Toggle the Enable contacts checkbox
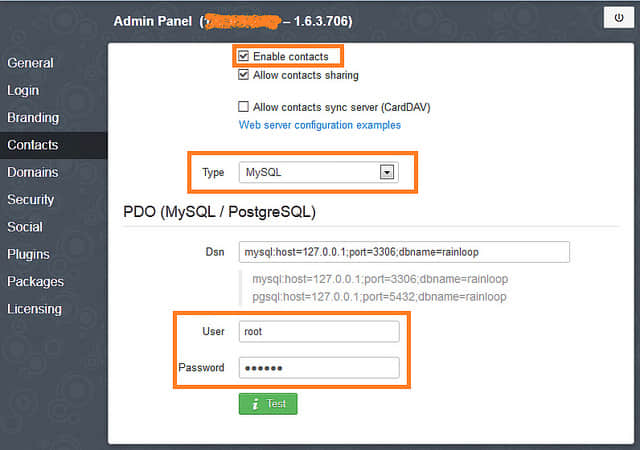The height and width of the screenshot is (450, 640). click(x=243, y=57)
